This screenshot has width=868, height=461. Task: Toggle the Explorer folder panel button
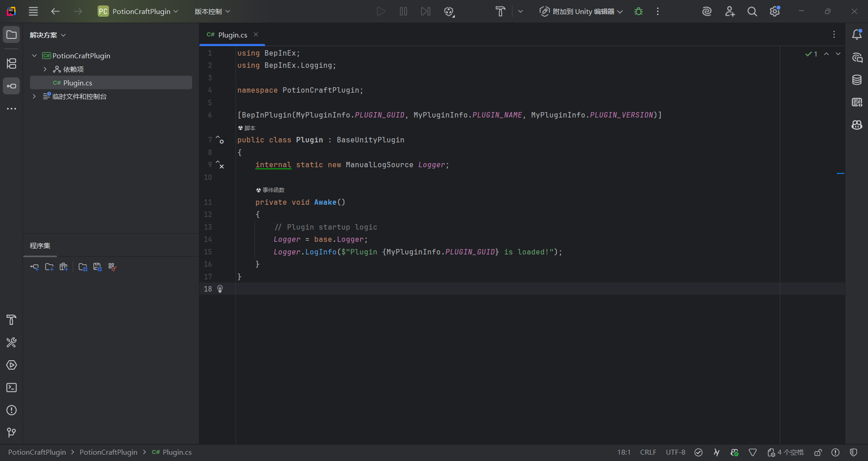(x=11, y=35)
